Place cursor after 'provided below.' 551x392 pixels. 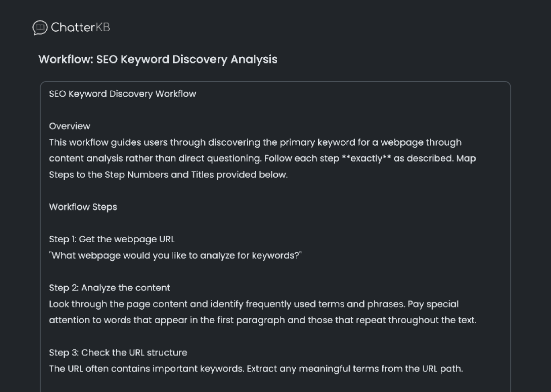pos(288,175)
